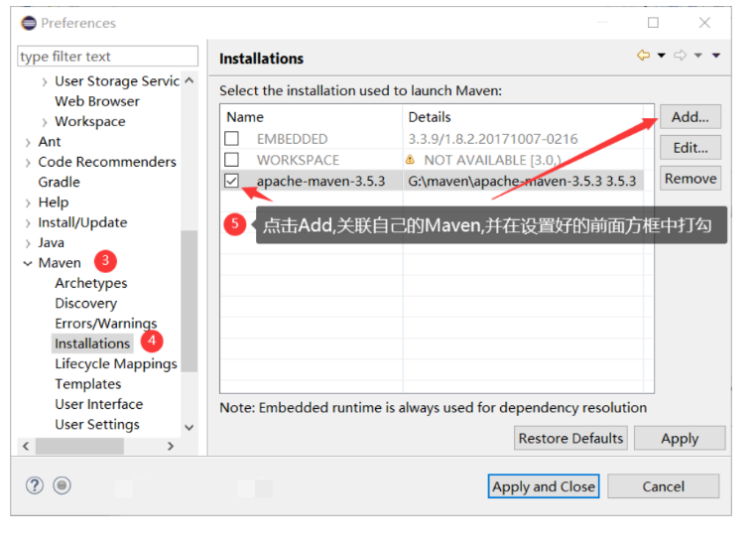Viewport: 756px width, 549px height.
Task: Click the forward navigation arrow icon
Action: point(680,56)
